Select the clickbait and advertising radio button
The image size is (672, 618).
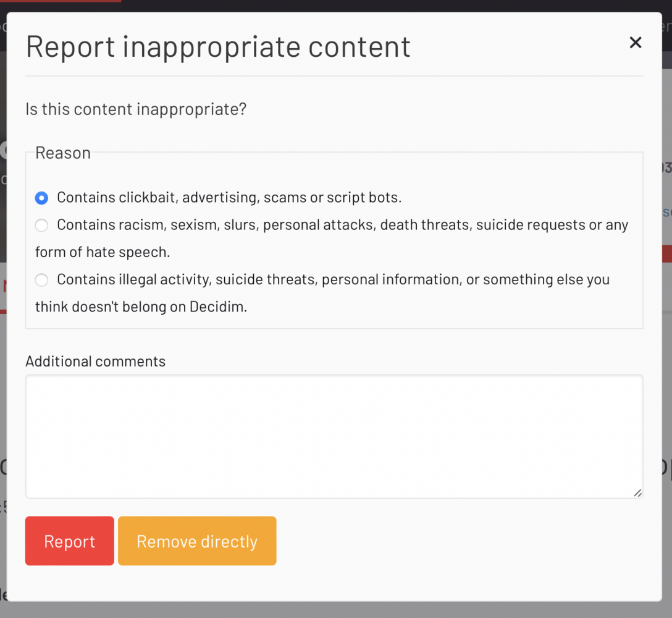click(41, 198)
